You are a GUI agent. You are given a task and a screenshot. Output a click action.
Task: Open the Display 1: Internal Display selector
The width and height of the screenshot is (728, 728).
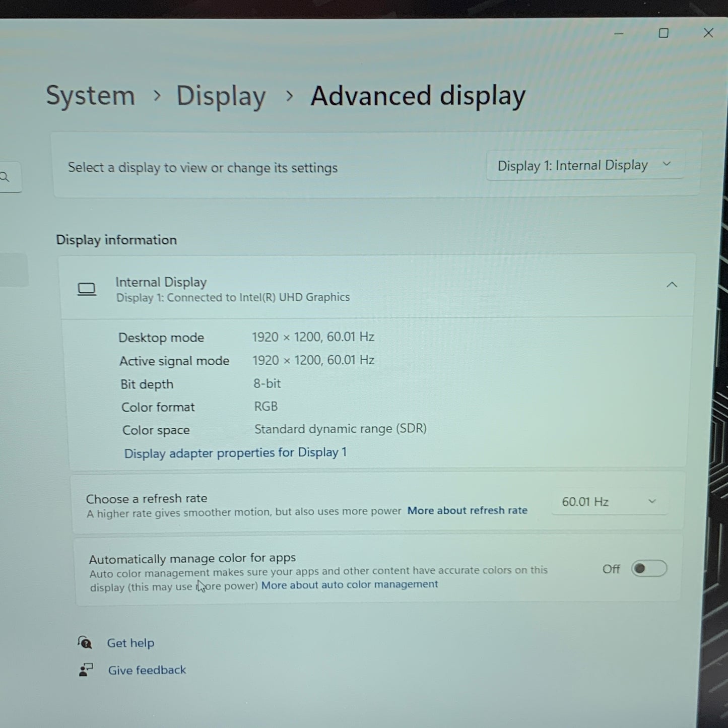[584, 165]
